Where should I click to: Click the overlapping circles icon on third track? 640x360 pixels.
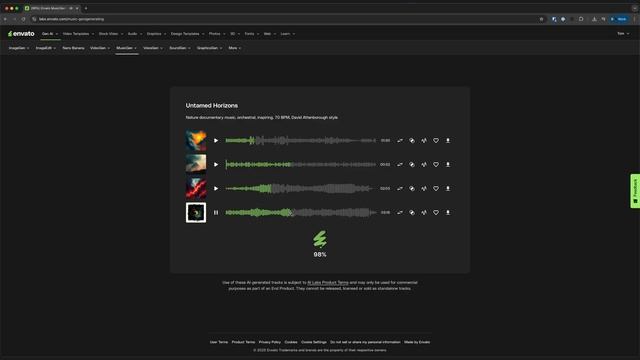(x=412, y=189)
